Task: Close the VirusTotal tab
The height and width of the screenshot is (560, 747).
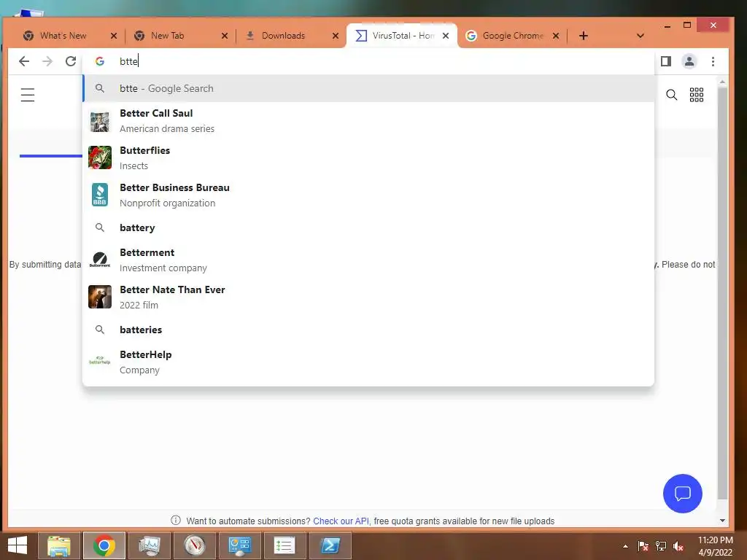Action: pyautogui.click(x=446, y=36)
